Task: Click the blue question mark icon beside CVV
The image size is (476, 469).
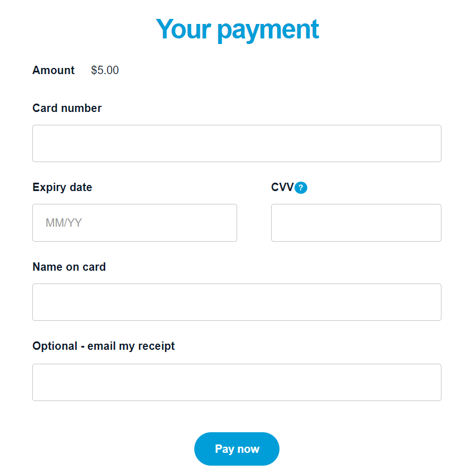Action: [301, 187]
